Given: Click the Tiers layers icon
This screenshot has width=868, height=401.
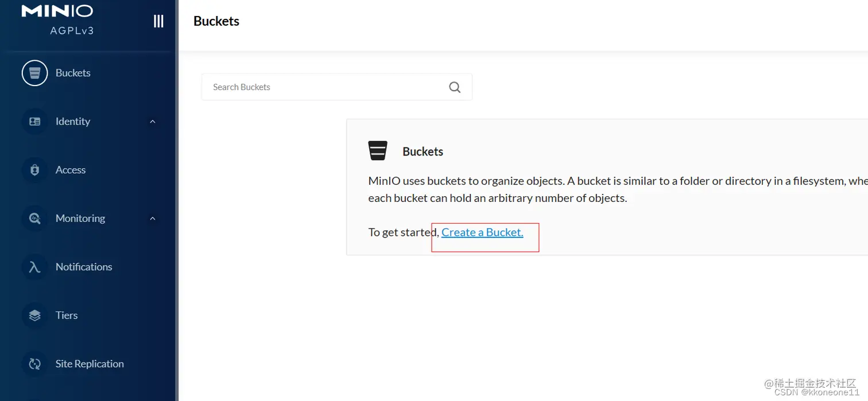Looking at the screenshot, I should [34, 316].
